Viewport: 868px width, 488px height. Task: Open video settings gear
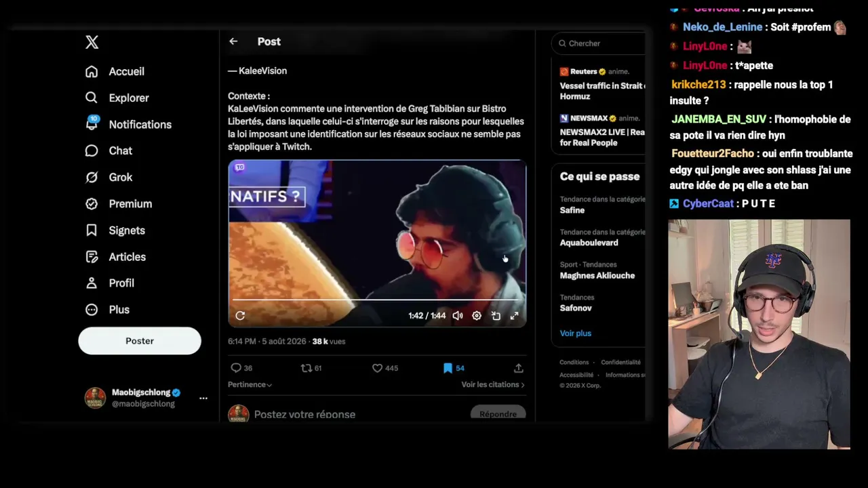point(477,316)
